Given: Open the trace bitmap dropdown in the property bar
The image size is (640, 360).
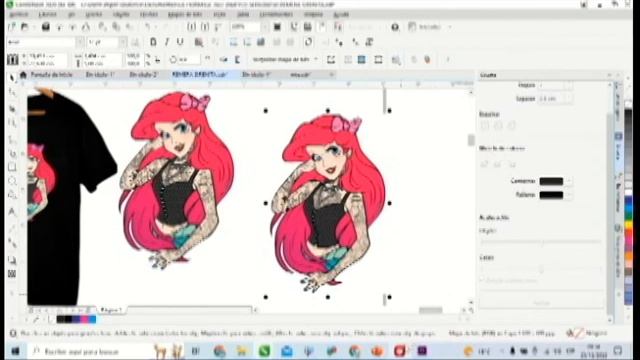Looking at the screenshot, I should coord(316,60).
